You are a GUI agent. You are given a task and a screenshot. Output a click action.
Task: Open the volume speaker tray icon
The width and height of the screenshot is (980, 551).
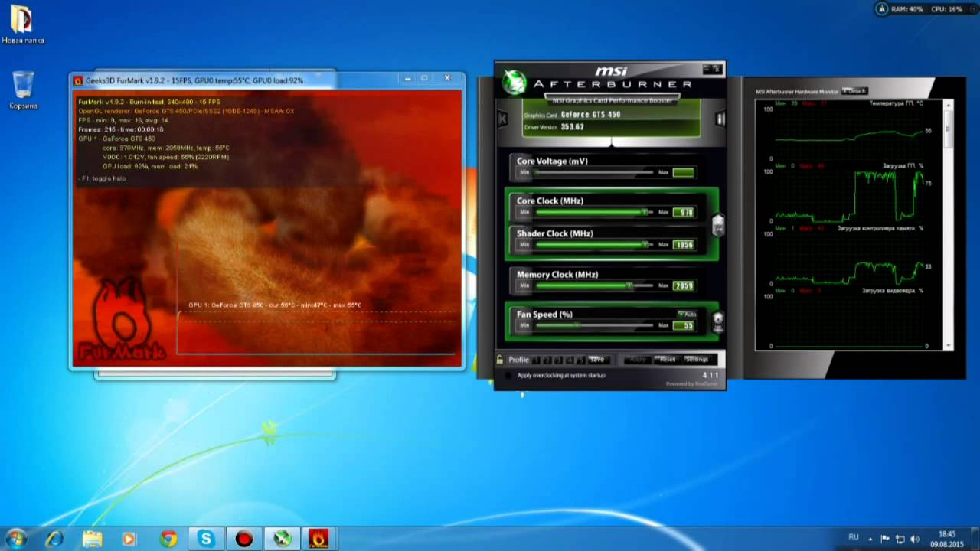(x=915, y=539)
